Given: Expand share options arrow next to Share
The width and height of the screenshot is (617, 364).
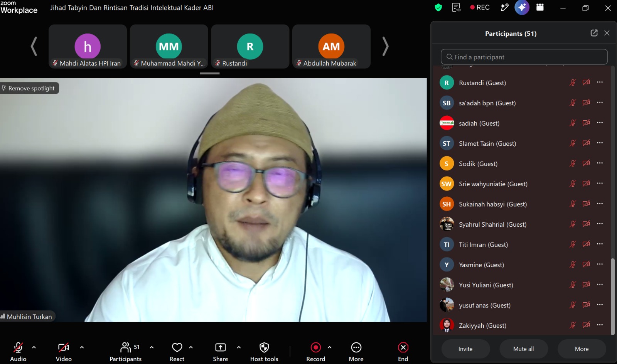Looking at the screenshot, I should click(x=239, y=347).
